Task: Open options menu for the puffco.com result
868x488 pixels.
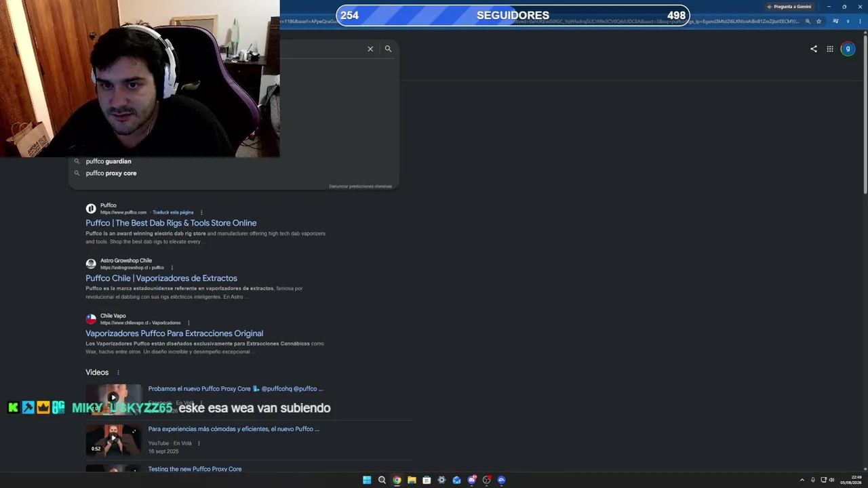Action: [x=201, y=212]
